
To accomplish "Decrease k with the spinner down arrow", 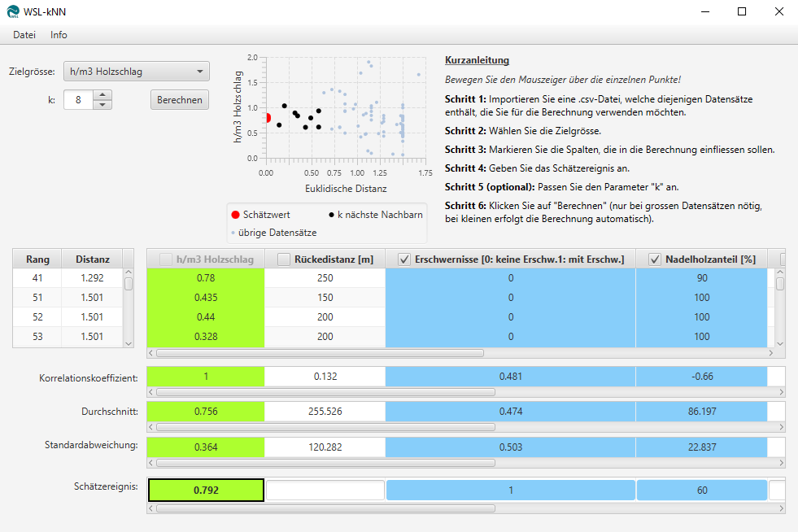I will pos(102,103).
